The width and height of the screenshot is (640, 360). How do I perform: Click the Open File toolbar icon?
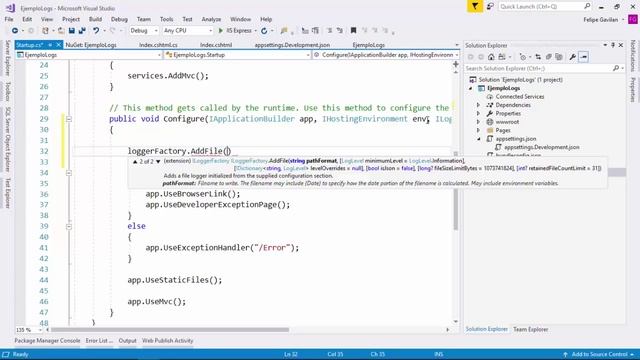61,31
